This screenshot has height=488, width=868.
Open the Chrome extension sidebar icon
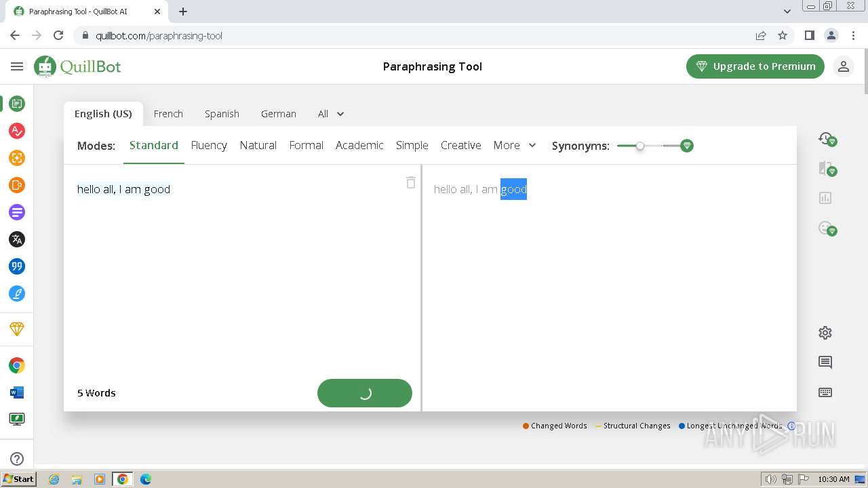click(x=17, y=365)
